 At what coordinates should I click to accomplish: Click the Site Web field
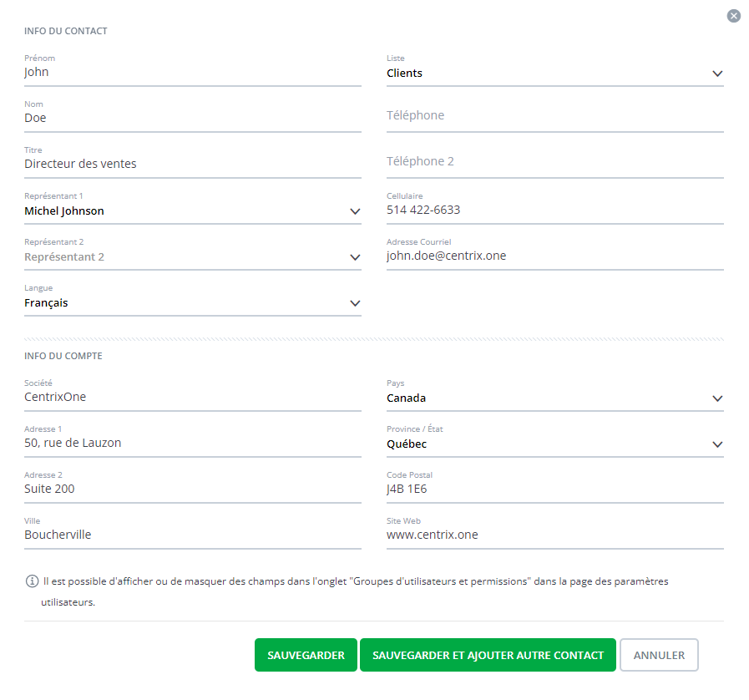point(554,535)
